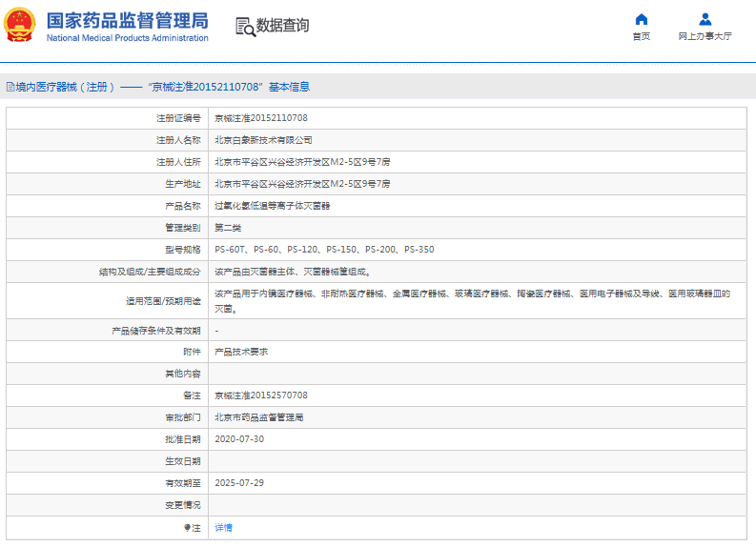Click the approval date 2020-07-30
Image resolution: width=756 pixels, height=547 pixels.
239,439
